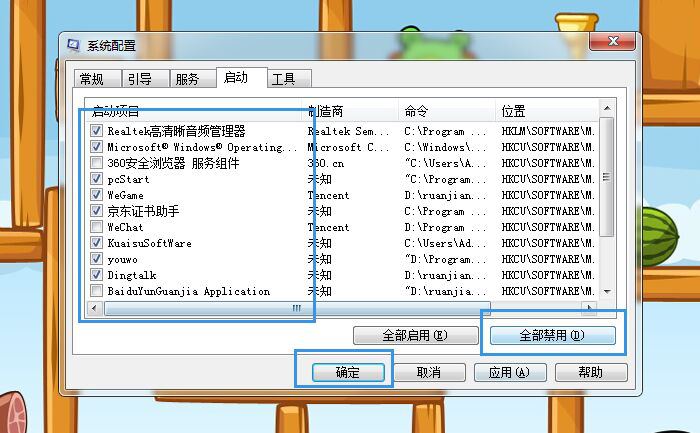Open the 引导 tab

tap(139, 79)
